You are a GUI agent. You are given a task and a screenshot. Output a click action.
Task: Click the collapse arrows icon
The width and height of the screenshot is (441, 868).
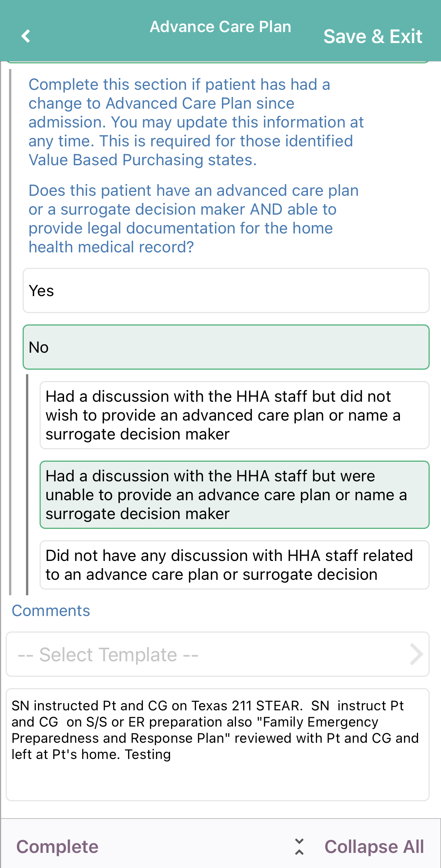point(299,846)
